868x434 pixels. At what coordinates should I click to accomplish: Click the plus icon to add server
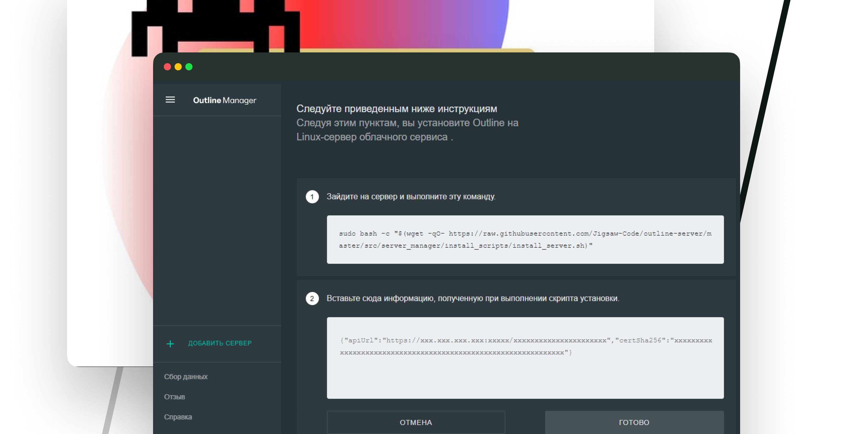(x=170, y=343)
